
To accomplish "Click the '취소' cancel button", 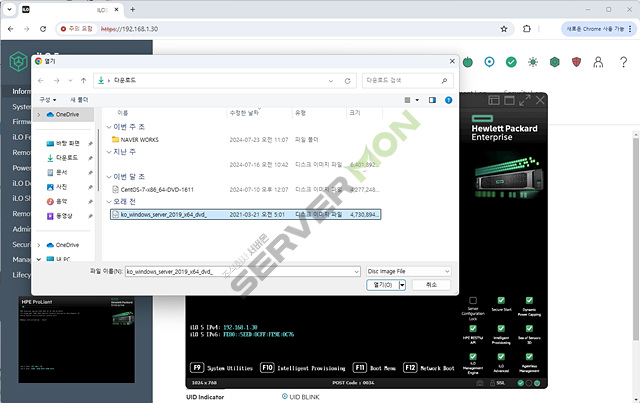I will (x=431, y=285).
